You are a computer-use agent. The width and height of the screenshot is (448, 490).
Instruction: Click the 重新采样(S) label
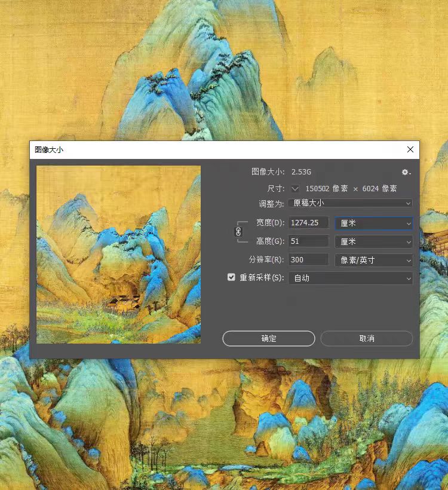click(x=262, y=277)
